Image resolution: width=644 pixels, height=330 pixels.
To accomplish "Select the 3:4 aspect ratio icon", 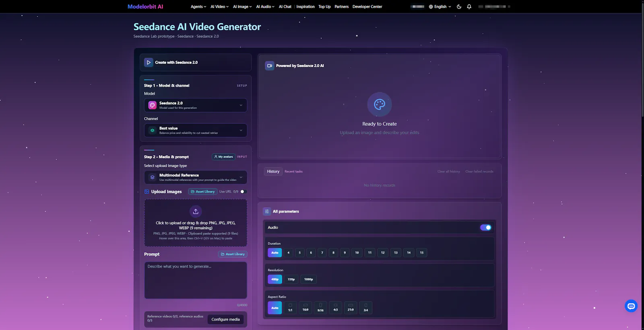I will [x=366, y=308].
